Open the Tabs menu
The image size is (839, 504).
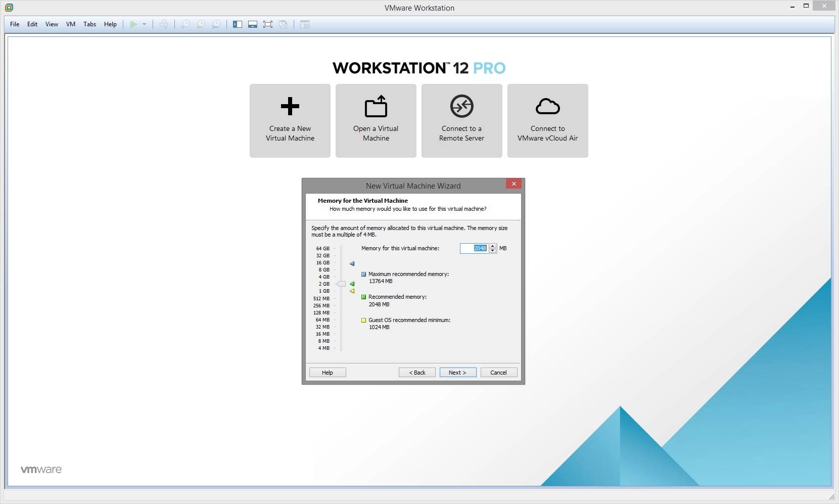pos(89,24)
